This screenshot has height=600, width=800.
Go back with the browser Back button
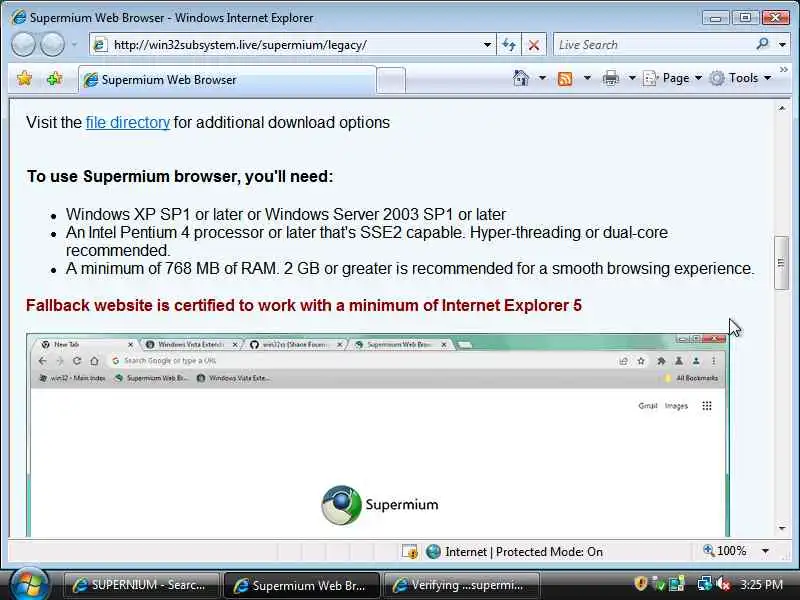point(23,45)
